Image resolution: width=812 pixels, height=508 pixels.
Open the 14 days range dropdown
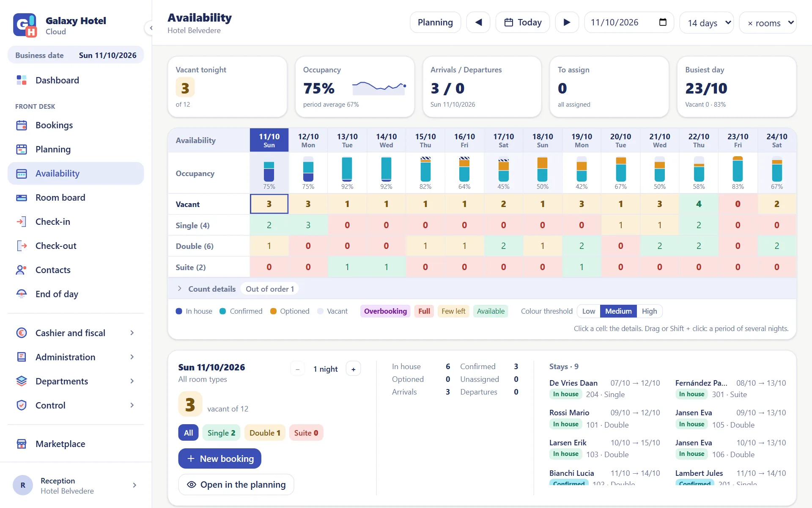(x=707, y=22)
